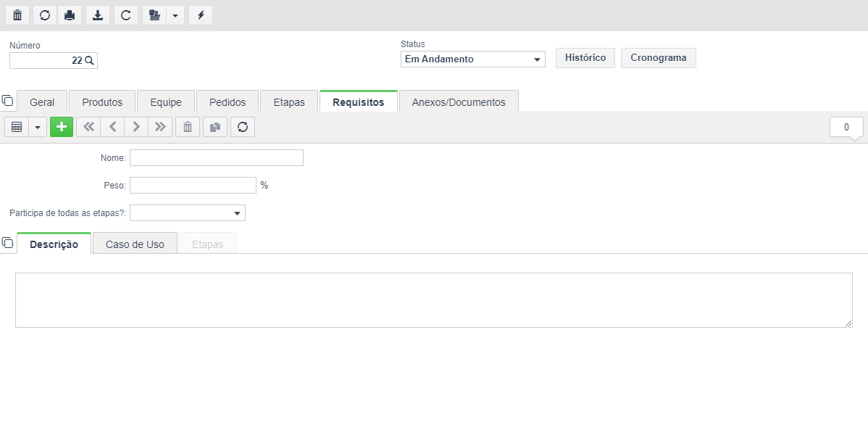Go to first record with double-left arrow
The image size is (868, 430).
88,127
